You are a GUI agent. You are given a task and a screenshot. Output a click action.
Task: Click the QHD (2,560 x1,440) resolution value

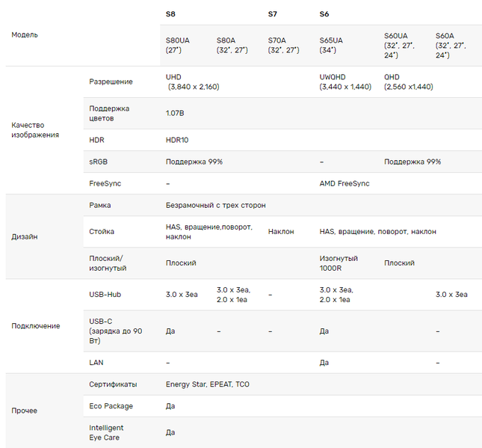pos(408,82)
